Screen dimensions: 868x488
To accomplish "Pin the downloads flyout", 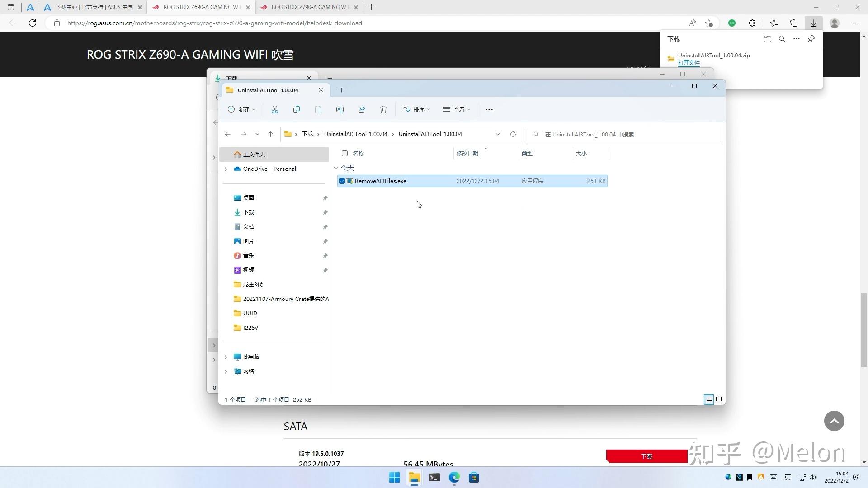I will click(x=811, y=39).
